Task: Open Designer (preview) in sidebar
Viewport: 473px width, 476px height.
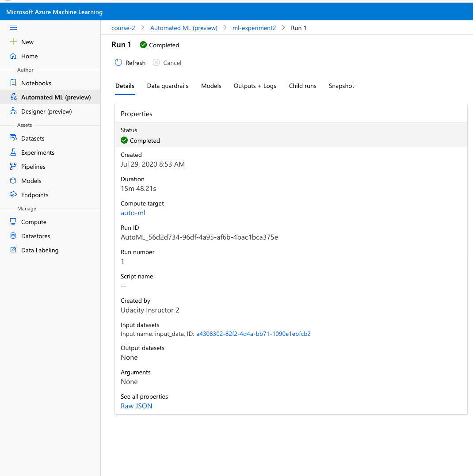Action: [x=46, y=111]
